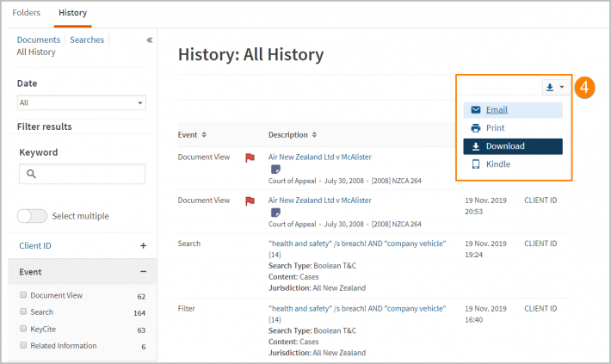Check the Document View filter checkbox

[x=23, y=294]
